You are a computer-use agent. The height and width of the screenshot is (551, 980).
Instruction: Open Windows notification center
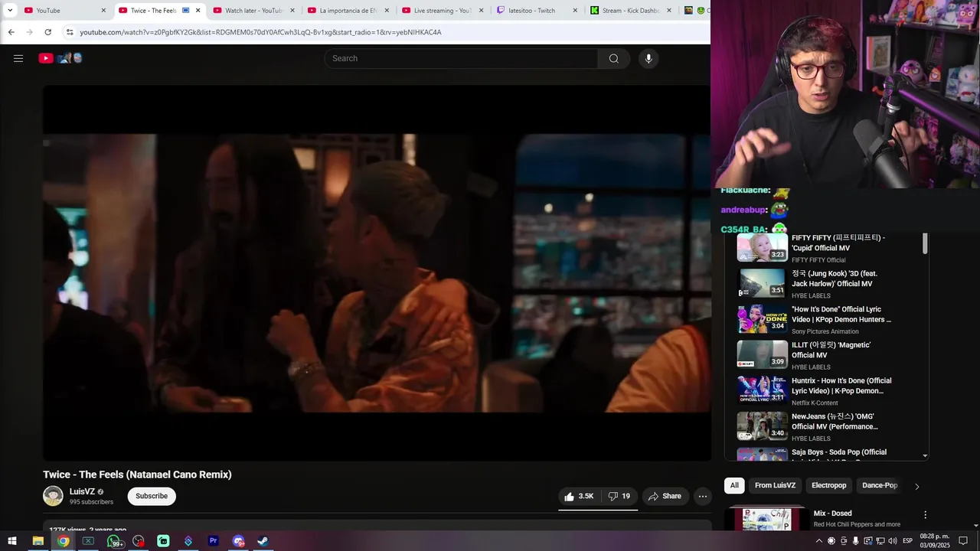964,541
